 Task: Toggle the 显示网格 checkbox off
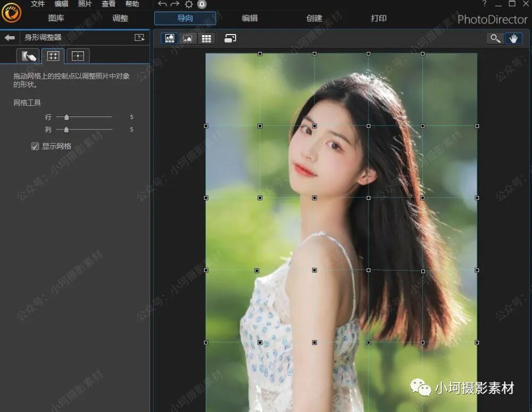[35, 147]
